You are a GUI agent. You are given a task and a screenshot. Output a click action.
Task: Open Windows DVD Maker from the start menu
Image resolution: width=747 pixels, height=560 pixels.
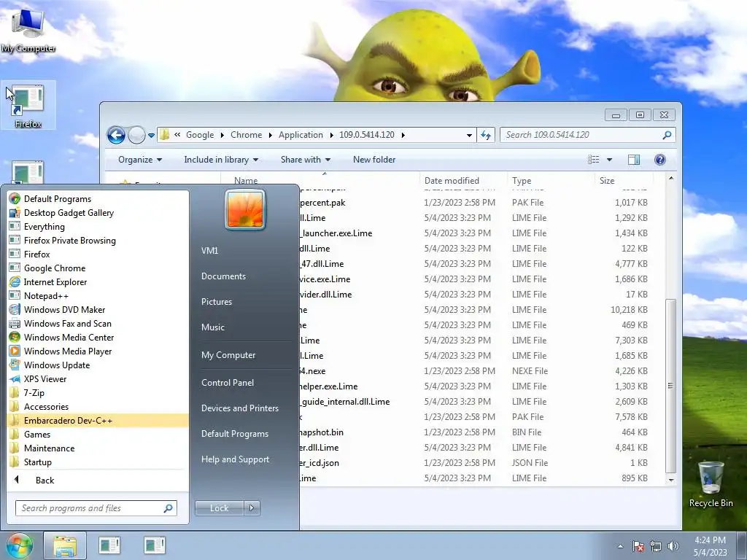pyautogui.click(x=64, y=309)
